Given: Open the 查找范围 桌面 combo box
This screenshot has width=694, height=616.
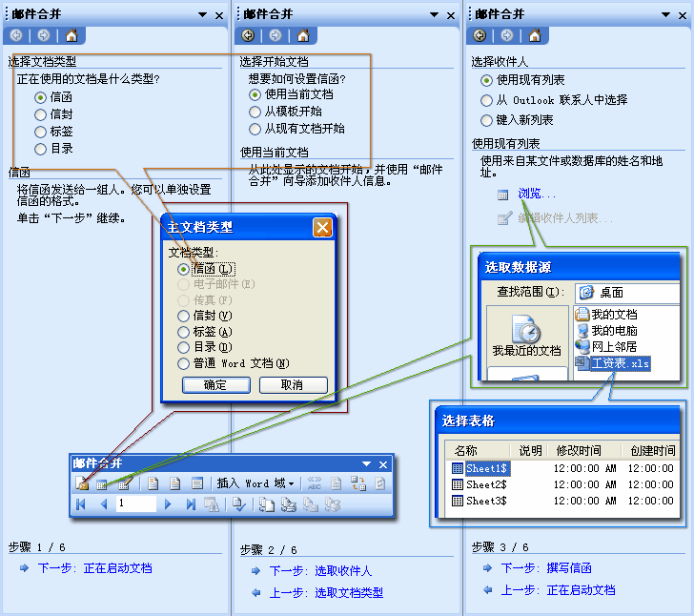Looking at the screenshot, I should pos(629,293).
